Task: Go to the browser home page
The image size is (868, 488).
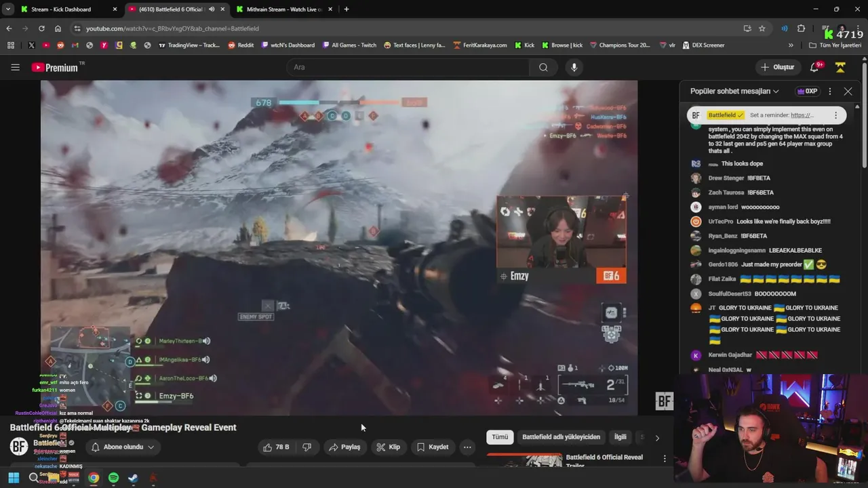Action: pos(58,28)
